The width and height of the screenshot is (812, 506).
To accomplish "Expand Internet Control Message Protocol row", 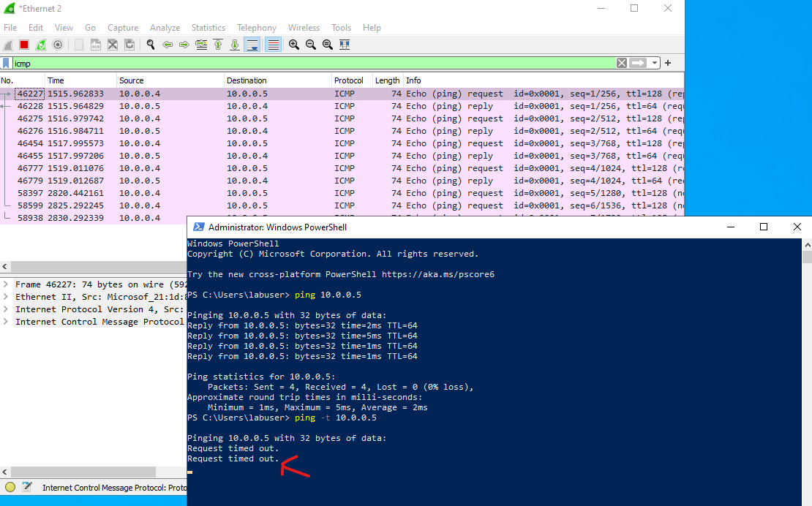I will point(6,322).
